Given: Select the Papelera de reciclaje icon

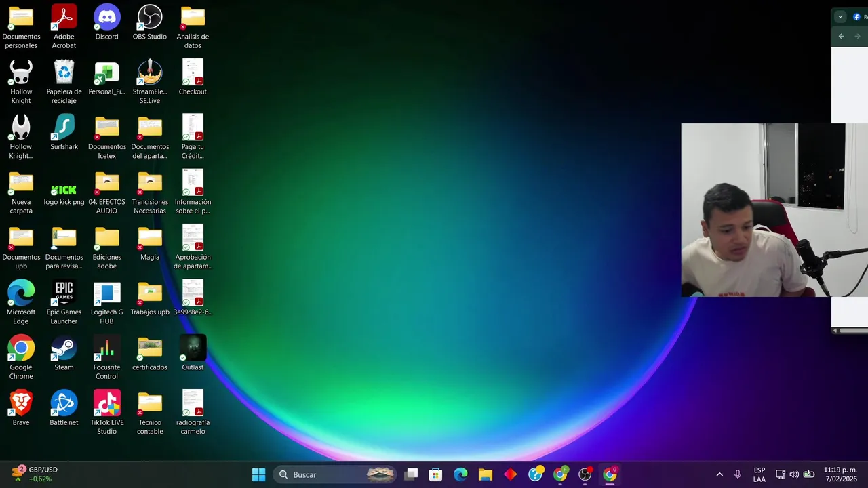Looking at the screenshot, I should point(64,81).
